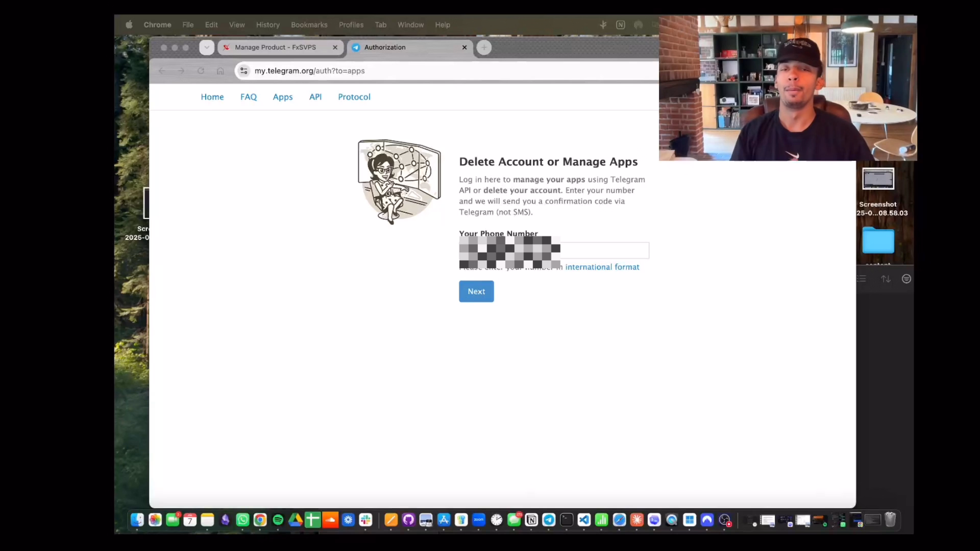The width and height of the screenshot is (980, 551).
Task: Click the Google Drive dock icon
Action: point(296,520)
